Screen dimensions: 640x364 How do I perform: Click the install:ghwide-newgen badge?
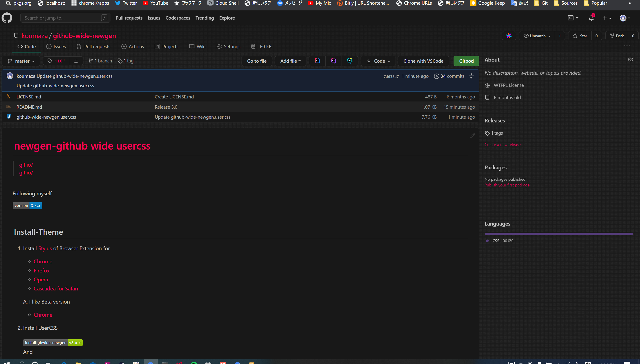(x=53, y=342)
